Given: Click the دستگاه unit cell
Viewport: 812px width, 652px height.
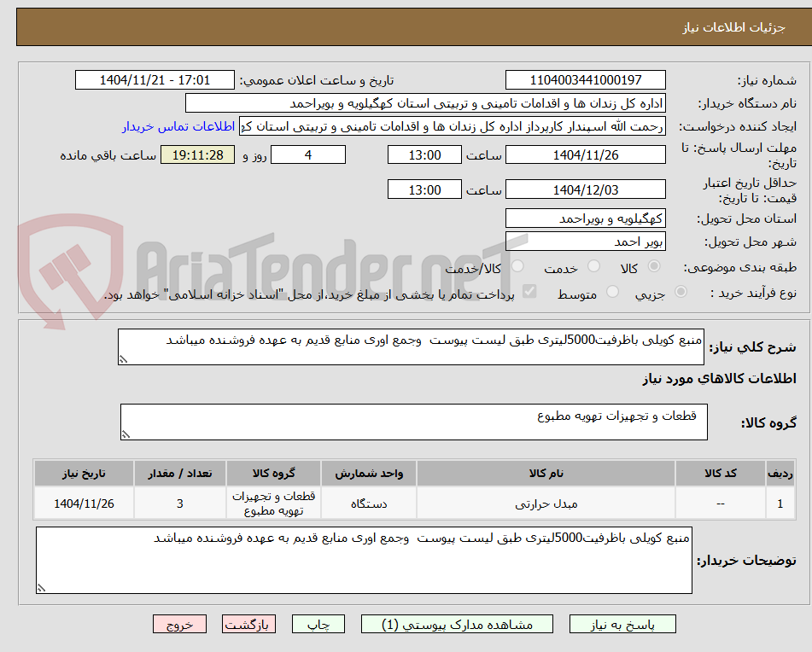Looking at the screenshot, I should (369, 504).
